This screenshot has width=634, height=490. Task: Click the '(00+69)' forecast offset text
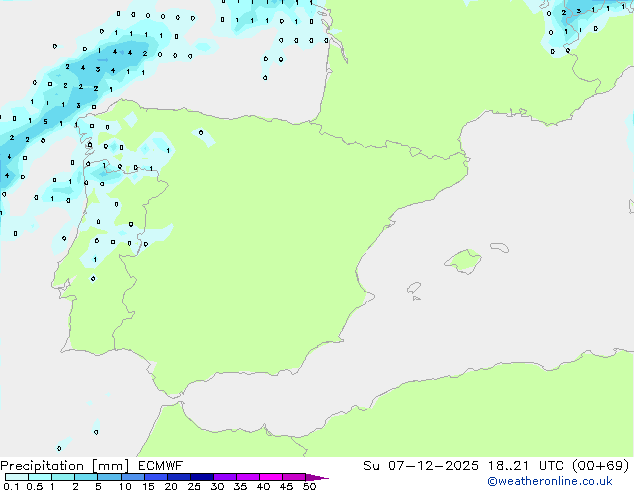pos(601,466)
